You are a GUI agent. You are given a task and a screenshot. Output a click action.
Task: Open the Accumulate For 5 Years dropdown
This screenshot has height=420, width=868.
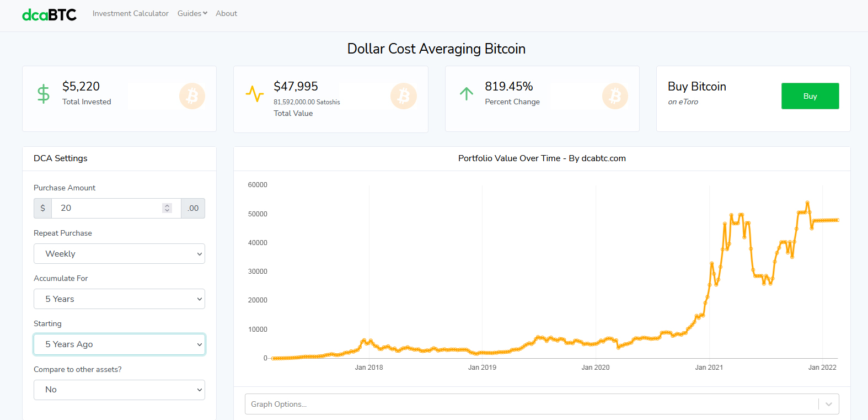click(119, 299)
